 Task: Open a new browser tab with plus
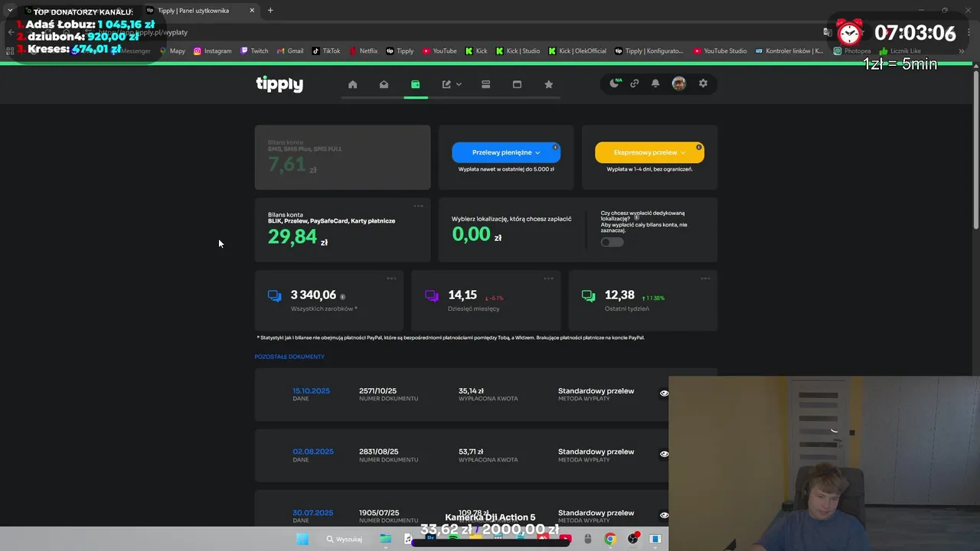[x=270, y=11]
